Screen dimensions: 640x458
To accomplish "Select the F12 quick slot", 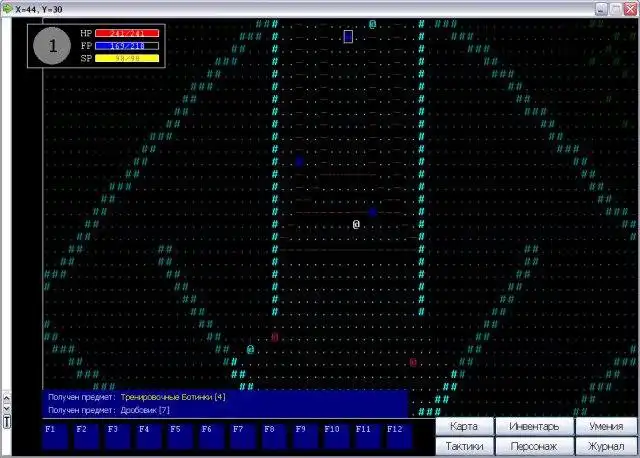I will tap(400, 436).
